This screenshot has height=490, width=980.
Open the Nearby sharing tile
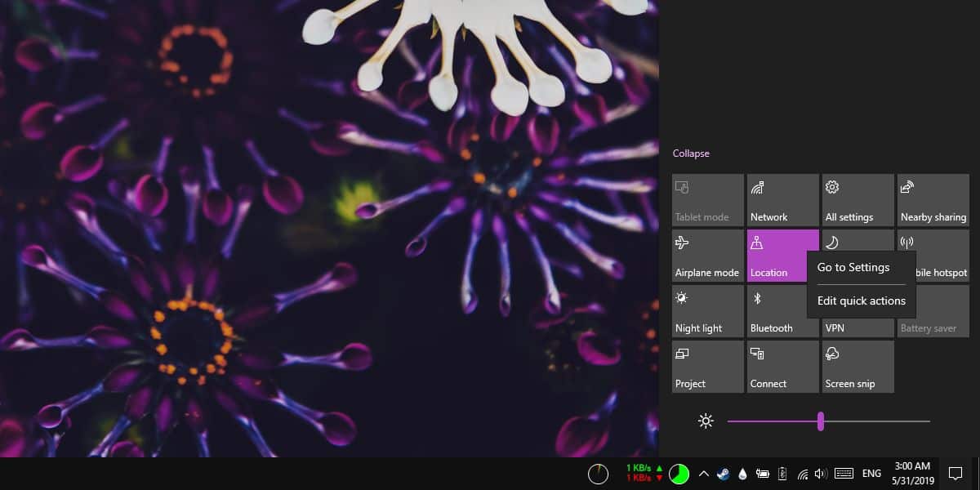(933, 200)
